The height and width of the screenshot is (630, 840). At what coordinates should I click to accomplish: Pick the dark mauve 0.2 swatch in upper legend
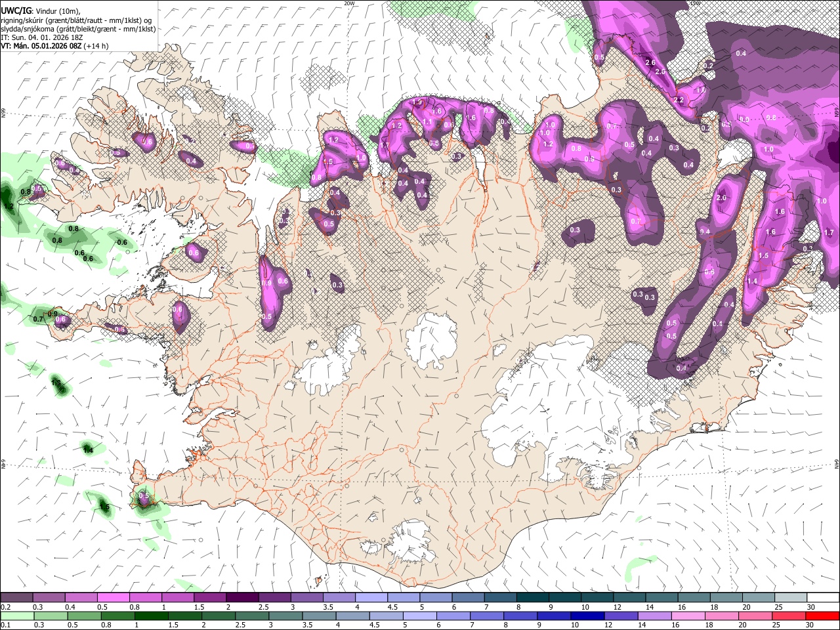pyautogui.click(x=16, y=597)
